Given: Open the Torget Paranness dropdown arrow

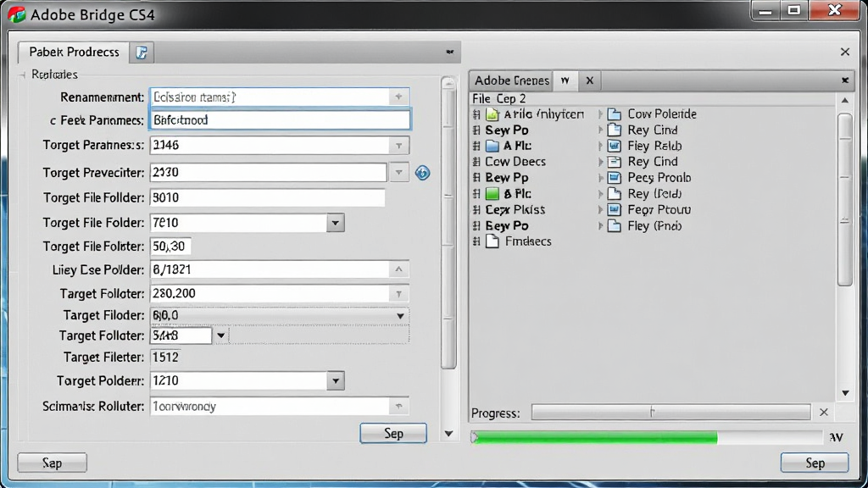Looking at the screenshot, I should [x=398, y=146].
